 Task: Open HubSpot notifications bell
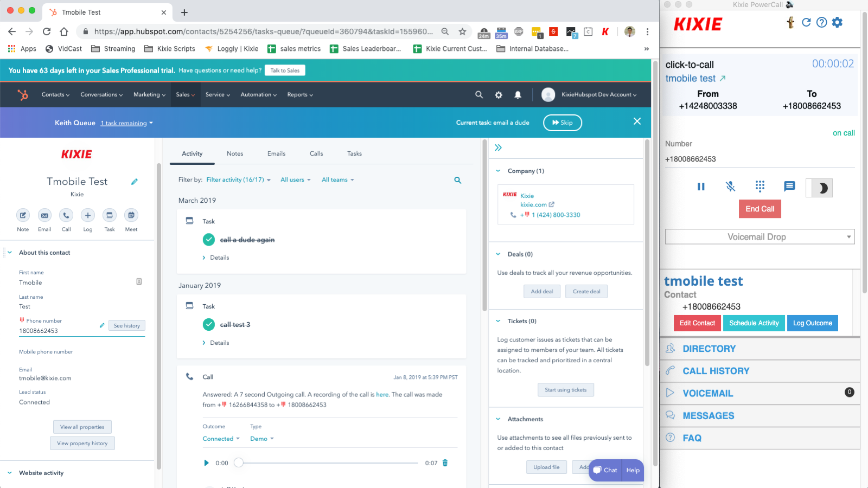(518, 94)
